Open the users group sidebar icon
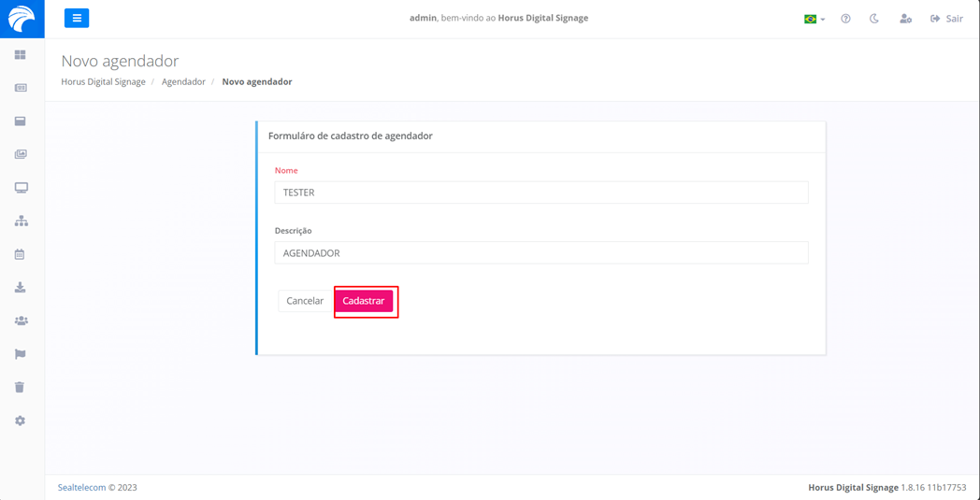 (x=21, y=321)
